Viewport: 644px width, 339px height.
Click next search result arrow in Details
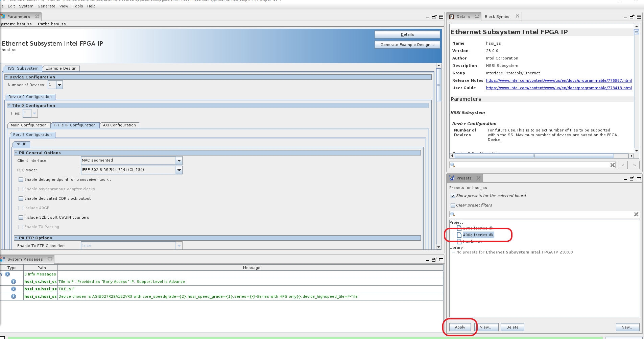pyautogui.click(x=635, y=165)
